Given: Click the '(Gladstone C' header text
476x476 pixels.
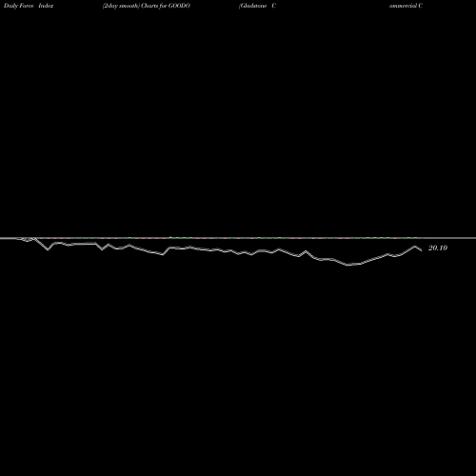Looking at the screenshot, I should point(257,6).
